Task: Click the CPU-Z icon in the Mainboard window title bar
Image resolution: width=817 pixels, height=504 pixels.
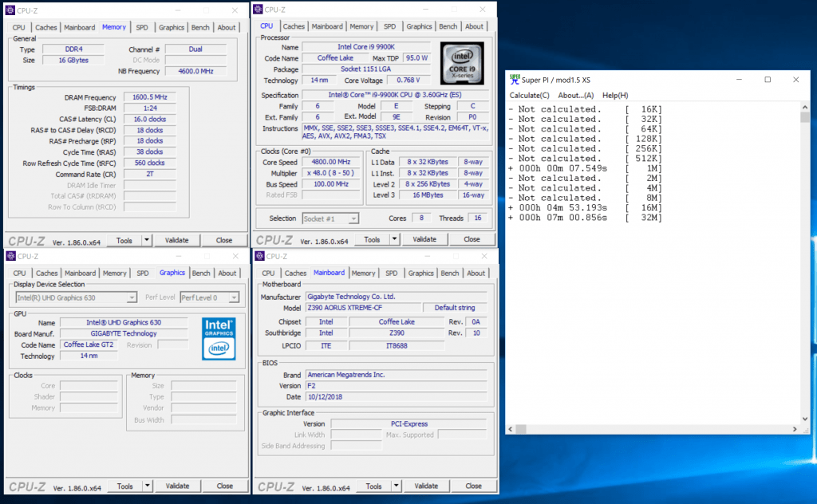Action: [259, 256]
